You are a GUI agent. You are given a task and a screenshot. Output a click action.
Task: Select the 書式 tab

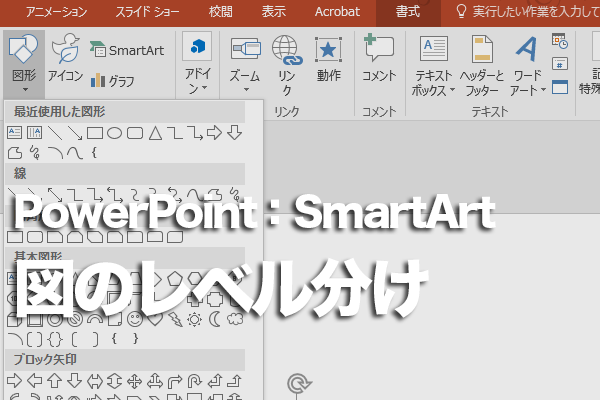coord(408,12)
